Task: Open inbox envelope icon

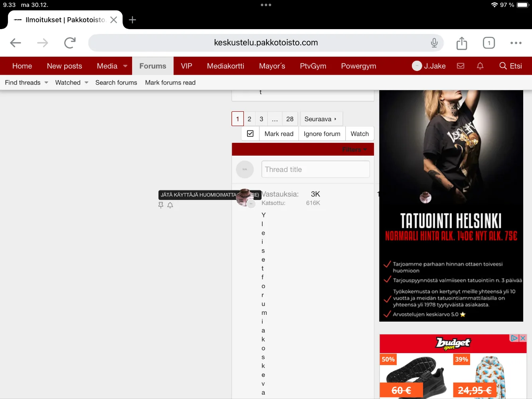Action: pyautogui.click(x=461, y=66)
